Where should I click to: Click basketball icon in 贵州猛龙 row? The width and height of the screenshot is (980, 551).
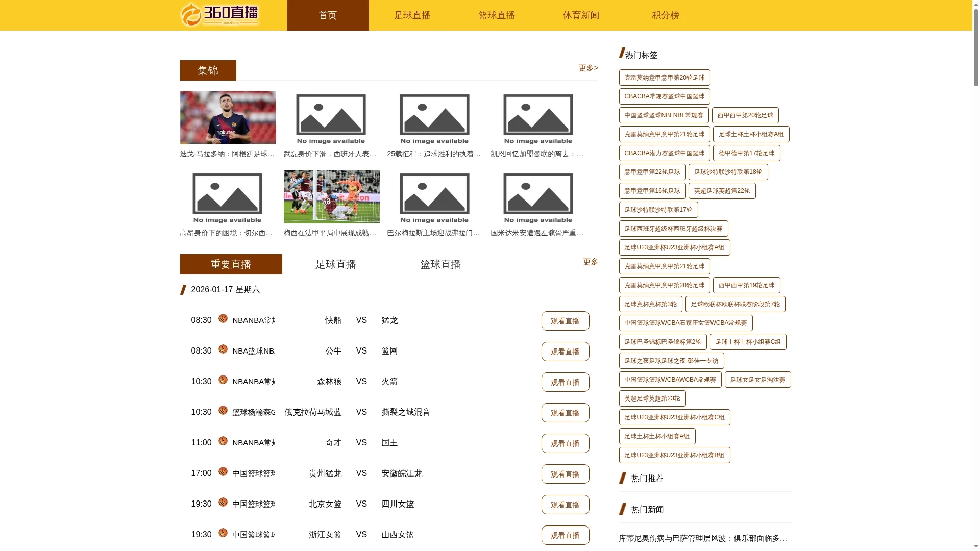[223, 472]
